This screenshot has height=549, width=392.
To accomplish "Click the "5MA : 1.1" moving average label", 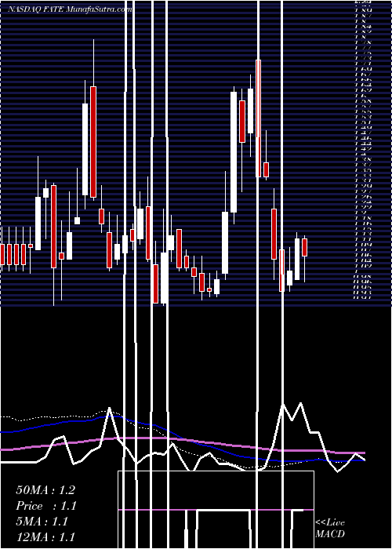I will 42,522.
